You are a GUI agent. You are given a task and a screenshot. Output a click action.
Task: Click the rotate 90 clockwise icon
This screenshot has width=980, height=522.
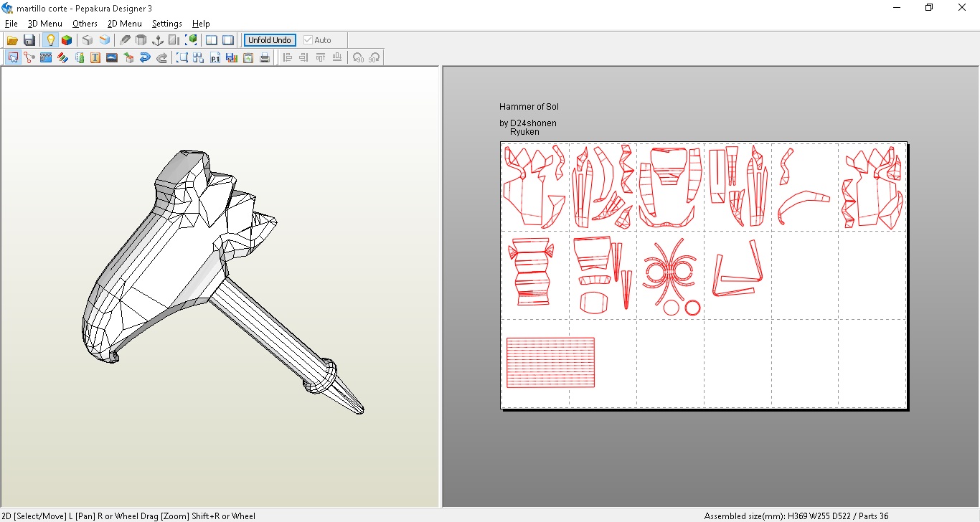[x=374, y=57]
